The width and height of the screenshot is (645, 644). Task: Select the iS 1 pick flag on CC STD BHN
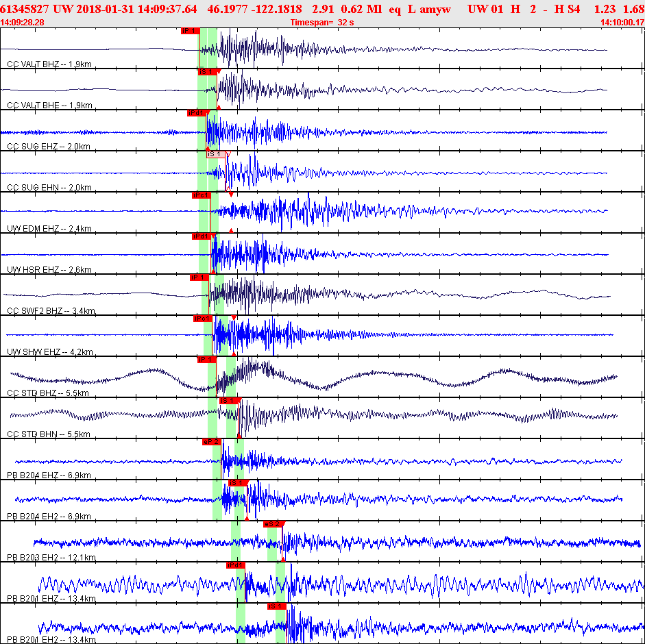coord(229,401)
